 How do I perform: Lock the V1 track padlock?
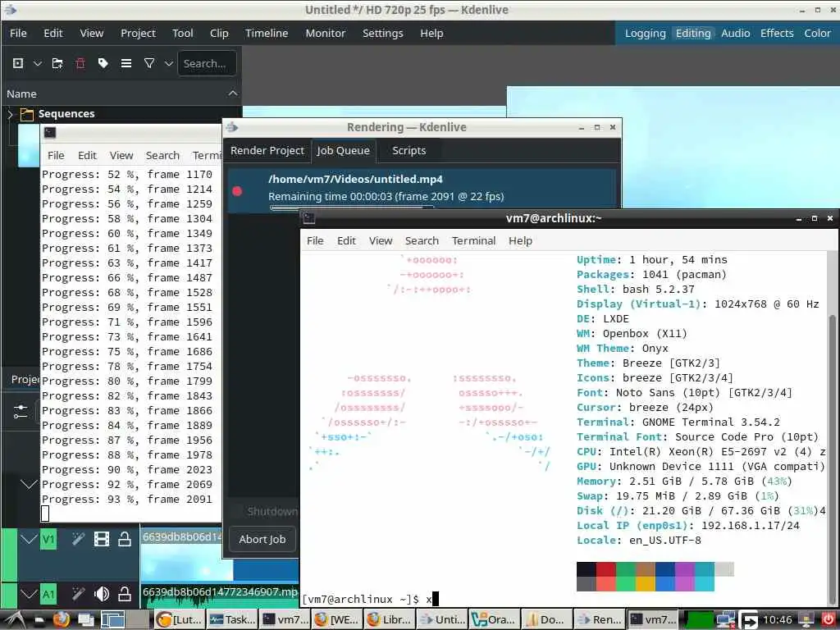click(125, 538)
